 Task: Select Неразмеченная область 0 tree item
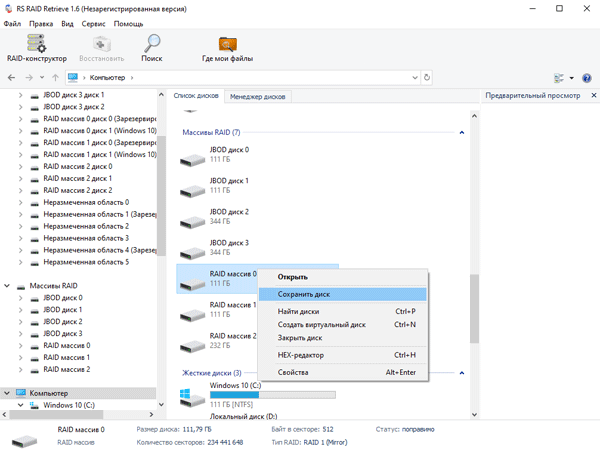(x=86, y=202)
